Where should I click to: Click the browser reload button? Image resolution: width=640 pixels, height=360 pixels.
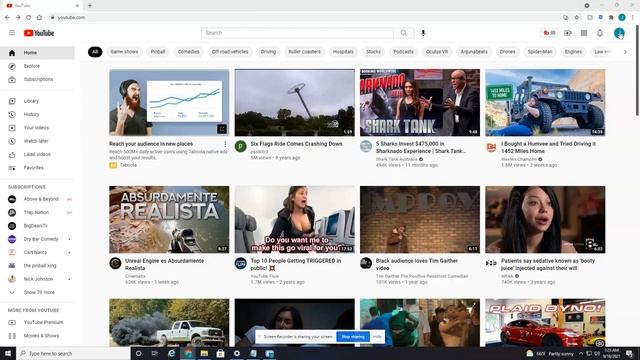[29, 18]
